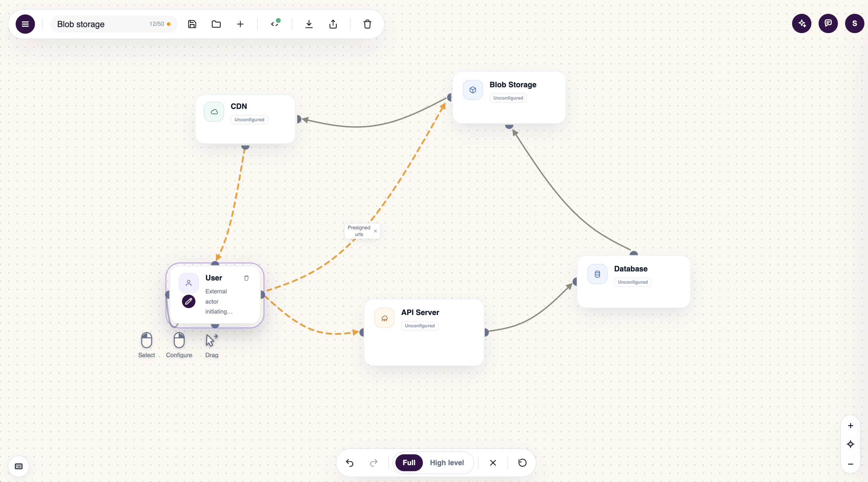Click Unconfigured badge on CDN node
This screenshot has height=482, width=868.
(249, 119)
